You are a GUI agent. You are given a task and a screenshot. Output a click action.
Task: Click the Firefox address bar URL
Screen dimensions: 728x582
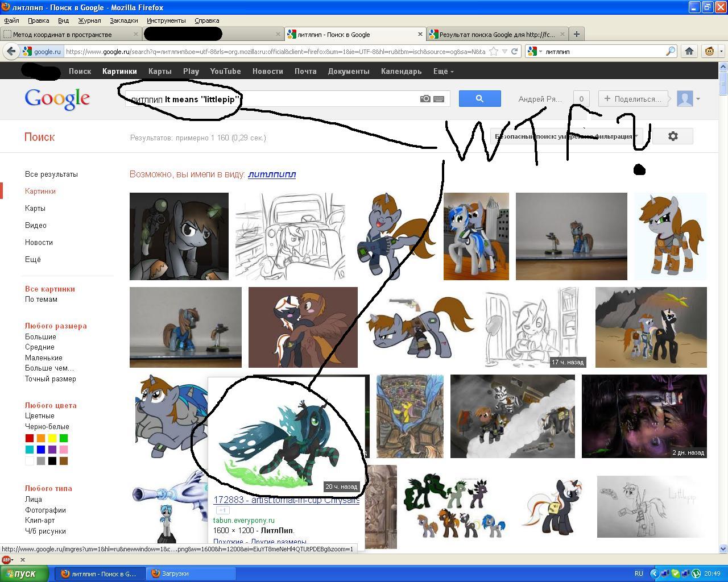click(275, 51)
